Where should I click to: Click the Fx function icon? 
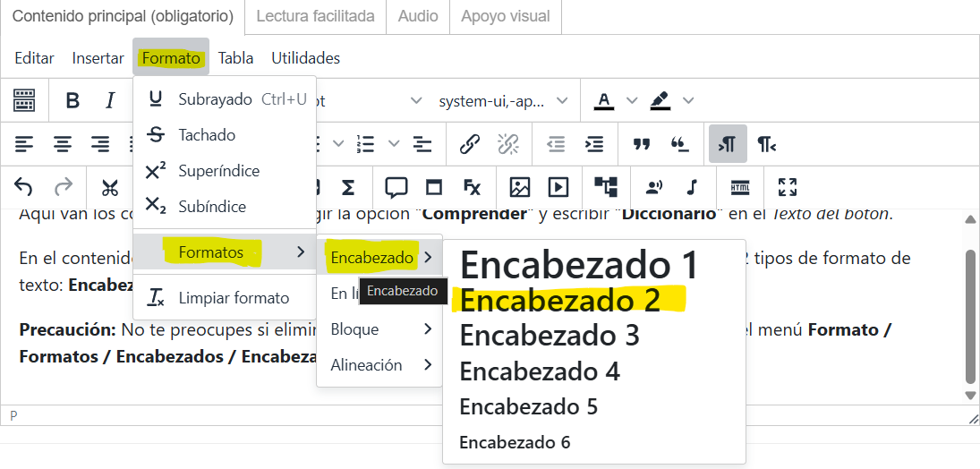[x=472, y=187]
